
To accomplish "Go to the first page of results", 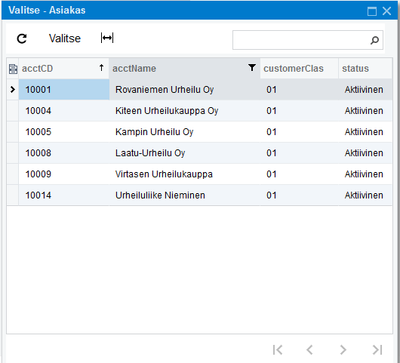I will tap(277, 350).
